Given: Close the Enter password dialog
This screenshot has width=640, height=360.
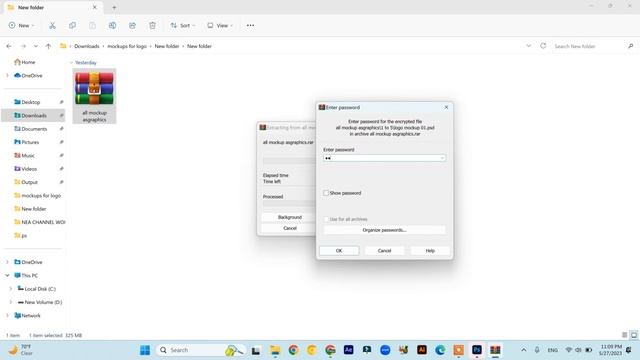Looking at the screenshot, I should [x=446, y=107].
